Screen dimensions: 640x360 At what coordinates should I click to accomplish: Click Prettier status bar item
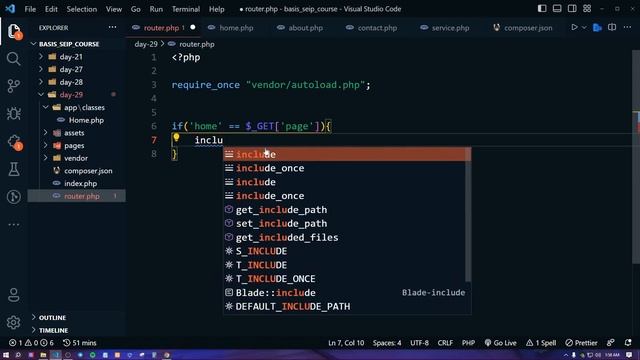(x=581, y=343)
